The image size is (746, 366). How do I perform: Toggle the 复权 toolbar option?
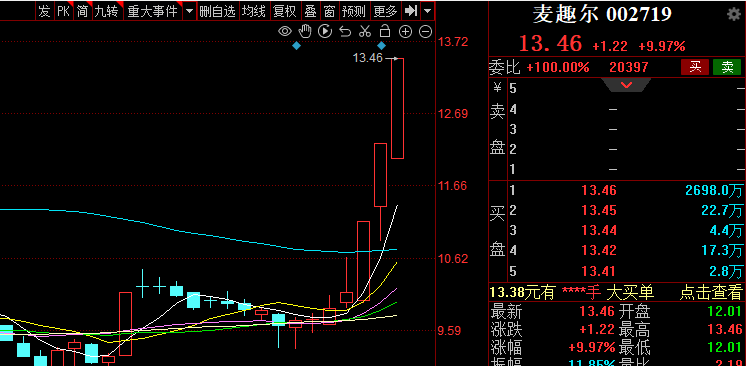click(285, 11)
